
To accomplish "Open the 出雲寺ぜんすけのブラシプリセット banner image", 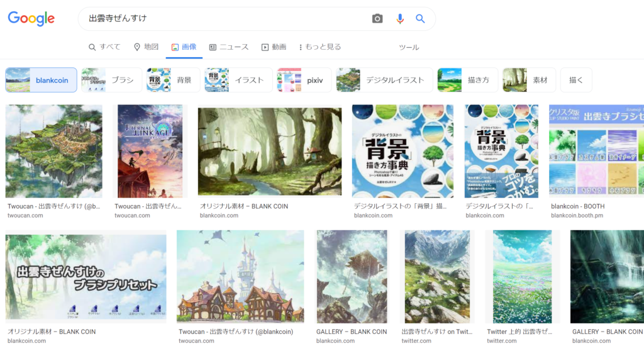I will 86,277.
